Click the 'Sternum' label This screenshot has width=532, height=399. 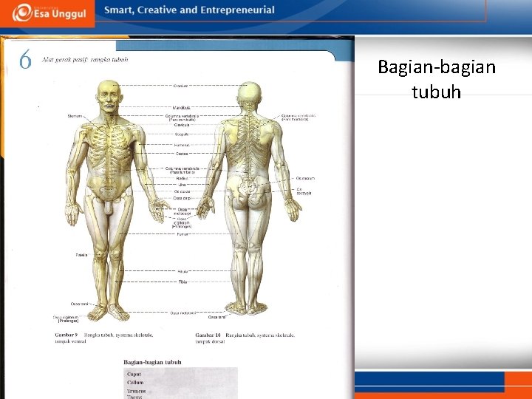[75, 116]
